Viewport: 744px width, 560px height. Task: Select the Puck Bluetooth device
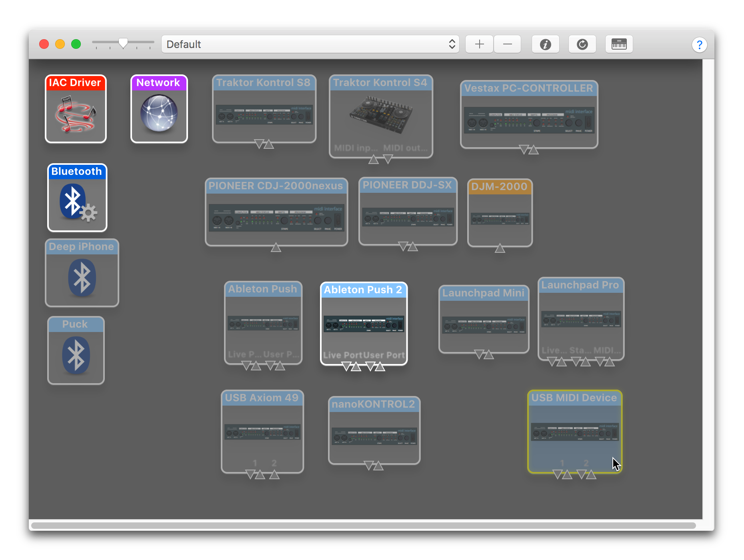coord(76,350)
